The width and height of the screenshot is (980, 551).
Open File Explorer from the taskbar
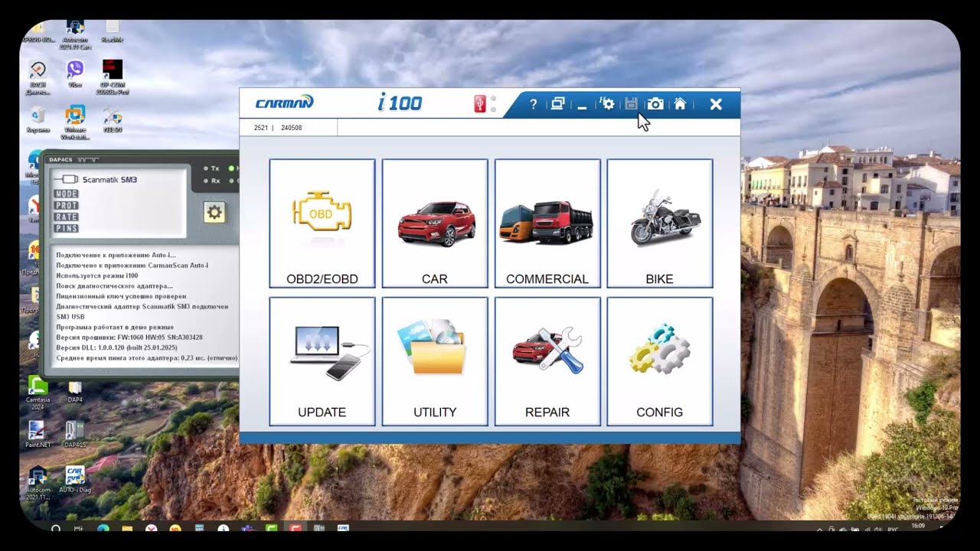click(x=127, y=529)
